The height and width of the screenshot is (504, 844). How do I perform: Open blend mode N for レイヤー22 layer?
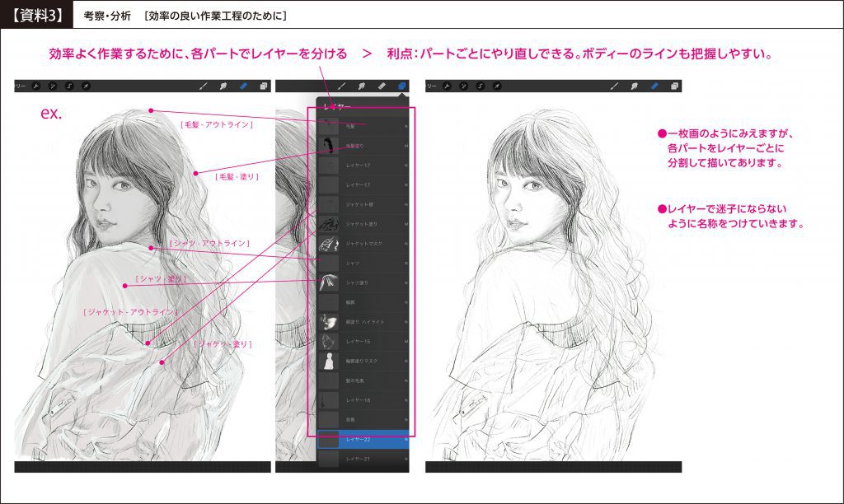coord(406,439)
